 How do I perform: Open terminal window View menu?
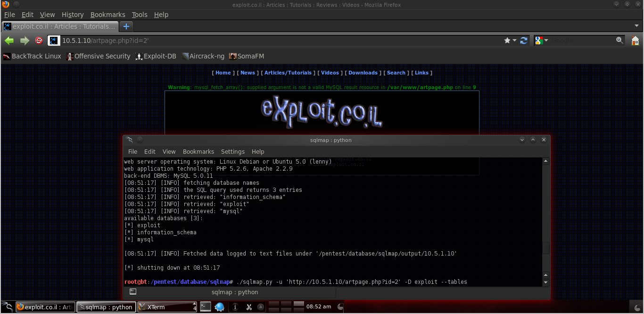click(169, 151)
